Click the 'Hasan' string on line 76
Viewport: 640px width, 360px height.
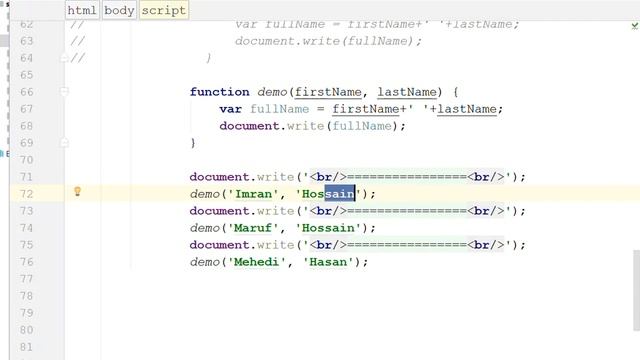[329, 262]
